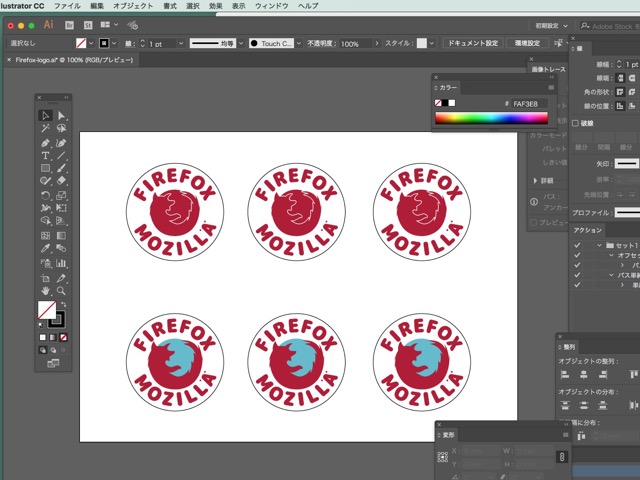Set None mode under fill/stroke swatches
640x480 pixels.
[x=64, y=338]
